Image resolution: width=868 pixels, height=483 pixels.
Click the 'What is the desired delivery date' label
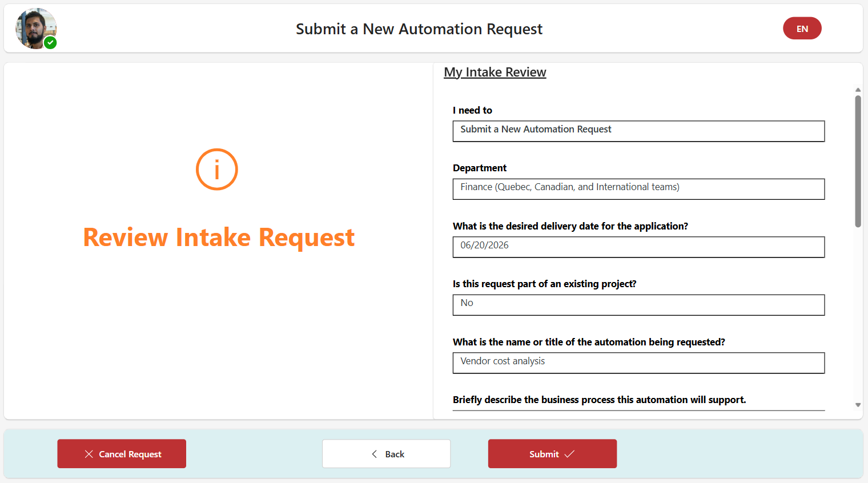570,226
